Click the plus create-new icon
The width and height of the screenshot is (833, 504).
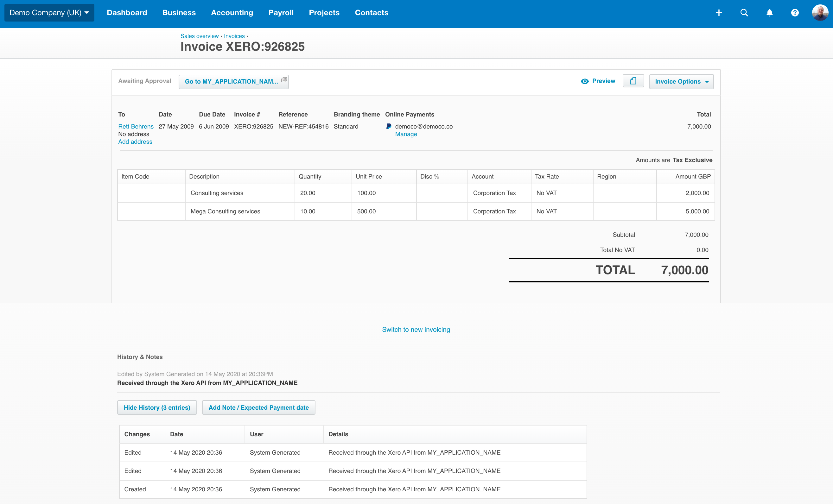pos(719,13)
